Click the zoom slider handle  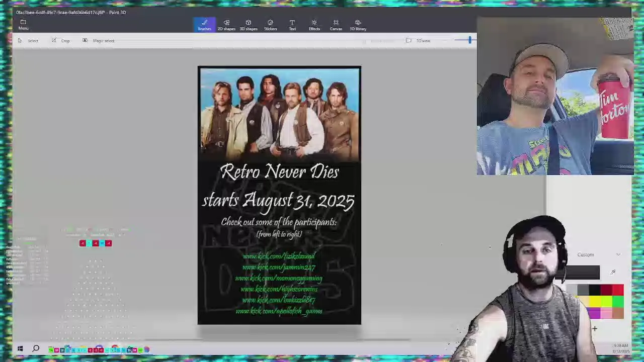[x=470, y=40]
